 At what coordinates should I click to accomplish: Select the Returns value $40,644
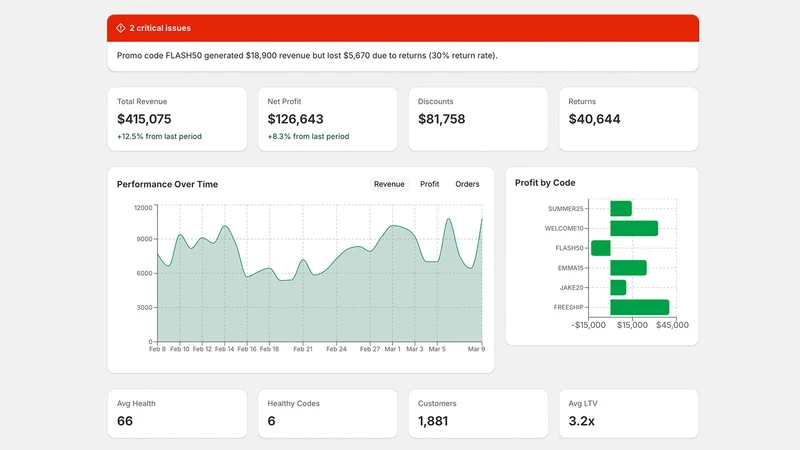(x=594, y=119)
